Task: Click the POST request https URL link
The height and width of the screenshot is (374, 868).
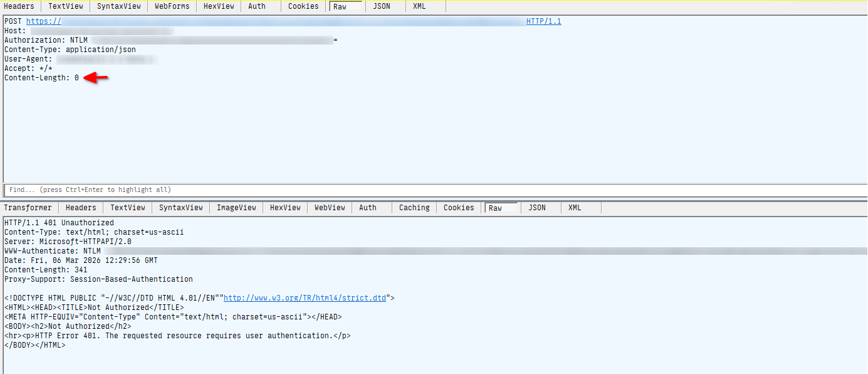Action: click(x=44, y=21)
